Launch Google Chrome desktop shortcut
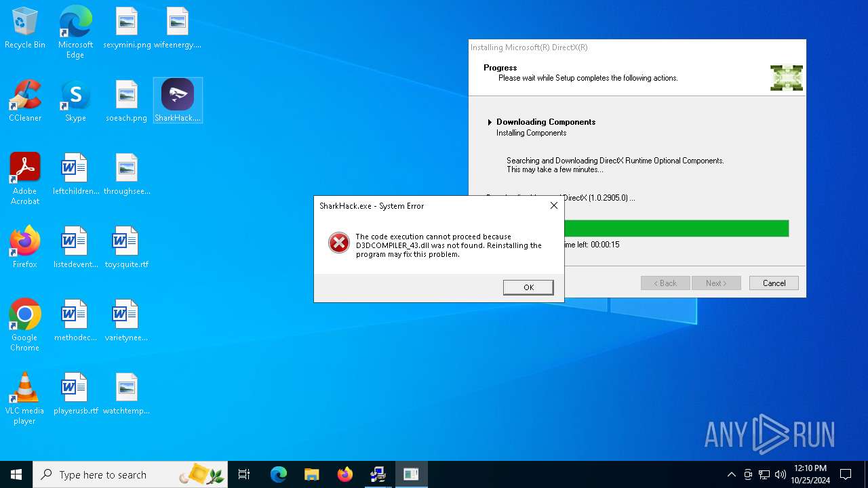The image size is (868, 488). click(25, 325)
